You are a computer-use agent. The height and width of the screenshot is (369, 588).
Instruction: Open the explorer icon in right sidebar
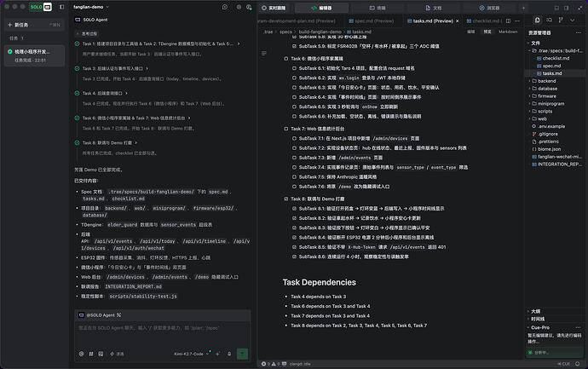coord(538,20)
